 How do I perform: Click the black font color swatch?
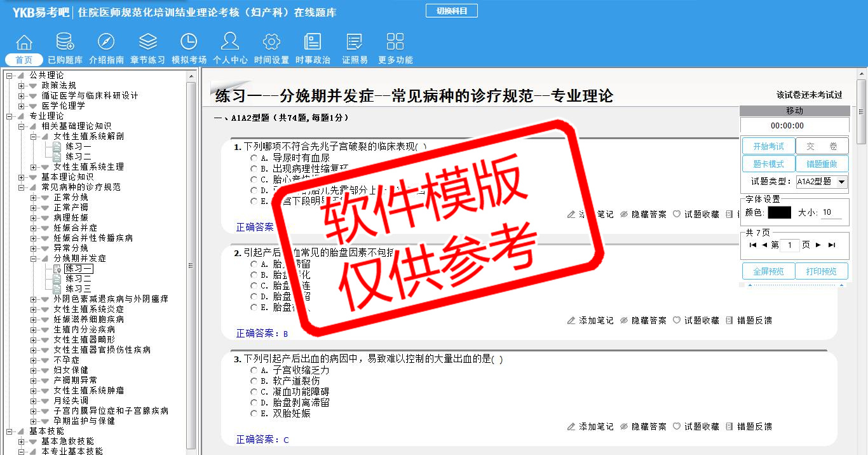click(x=779, y=213)
